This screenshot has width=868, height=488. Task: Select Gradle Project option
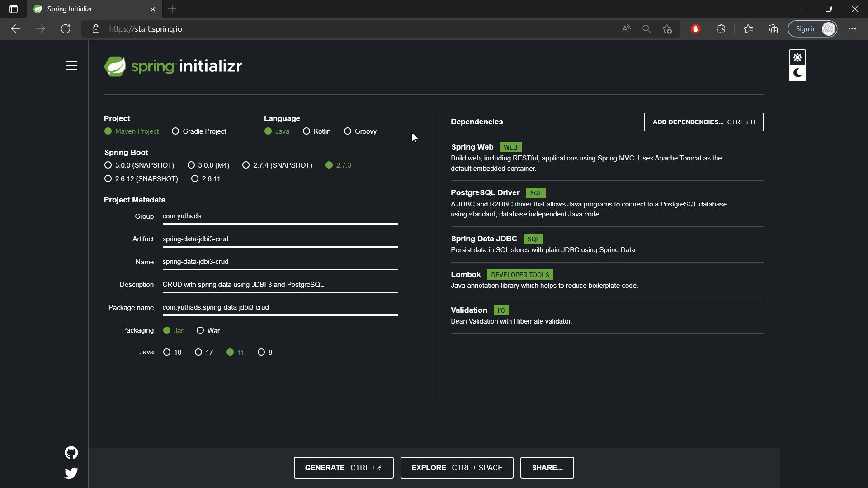click(x=199, y=131)
